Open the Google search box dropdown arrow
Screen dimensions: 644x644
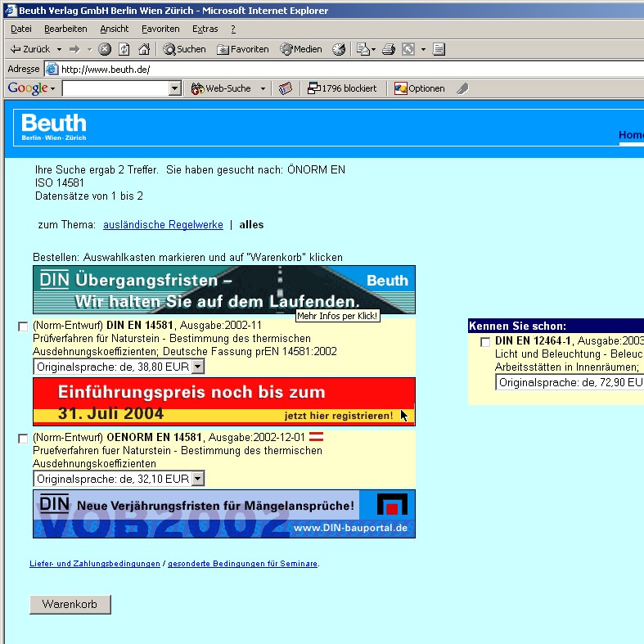click(175, 88)
